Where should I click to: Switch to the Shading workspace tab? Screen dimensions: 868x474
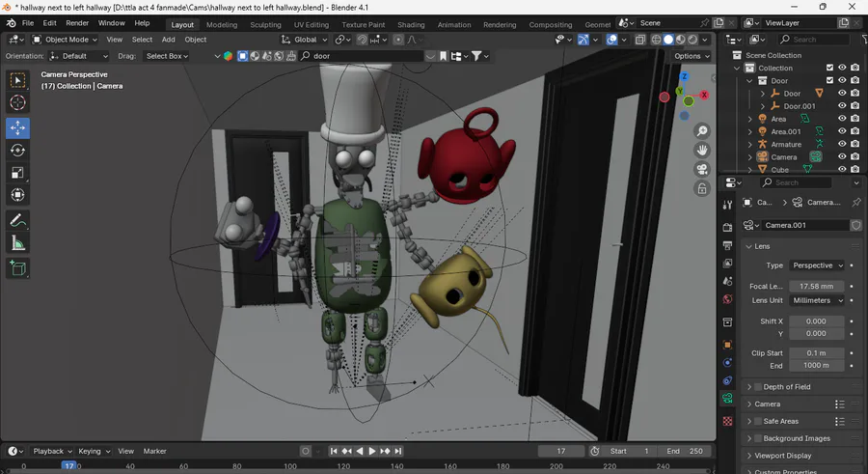411,24
